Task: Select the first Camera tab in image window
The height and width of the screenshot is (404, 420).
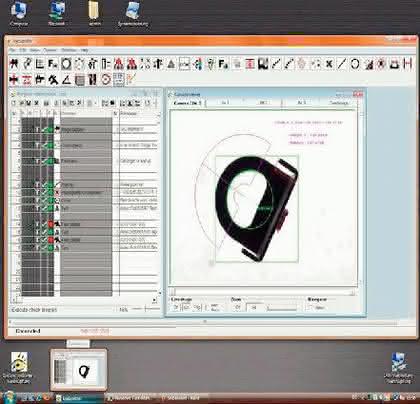Action: (188, 103)
